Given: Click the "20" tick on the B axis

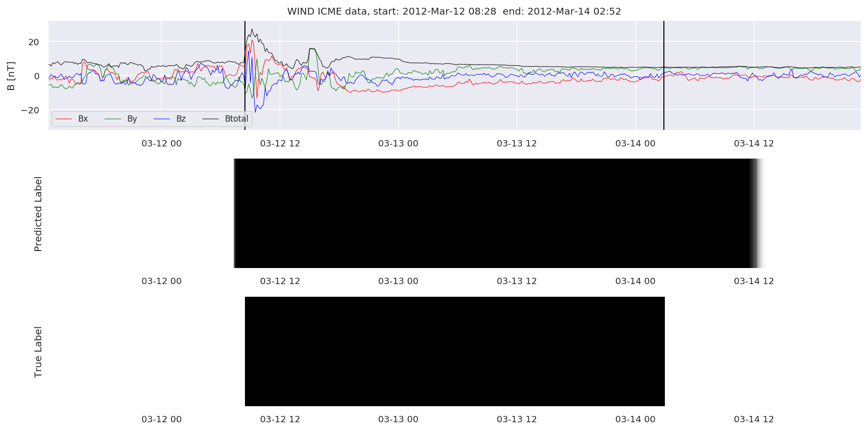Looking at the screenshot, I should point(34,42).
